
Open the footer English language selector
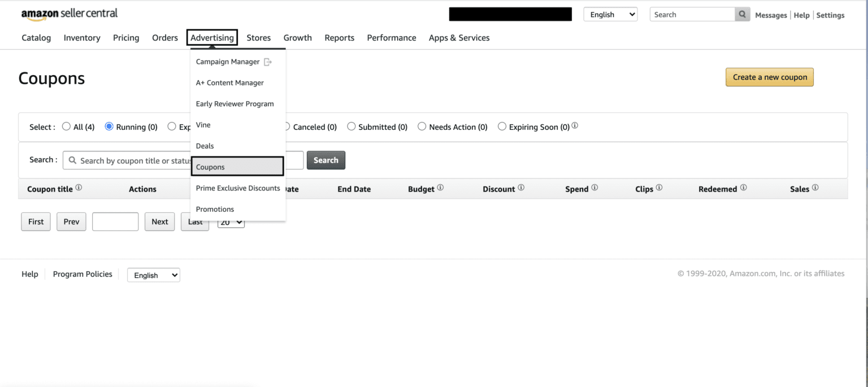point(153,275)
